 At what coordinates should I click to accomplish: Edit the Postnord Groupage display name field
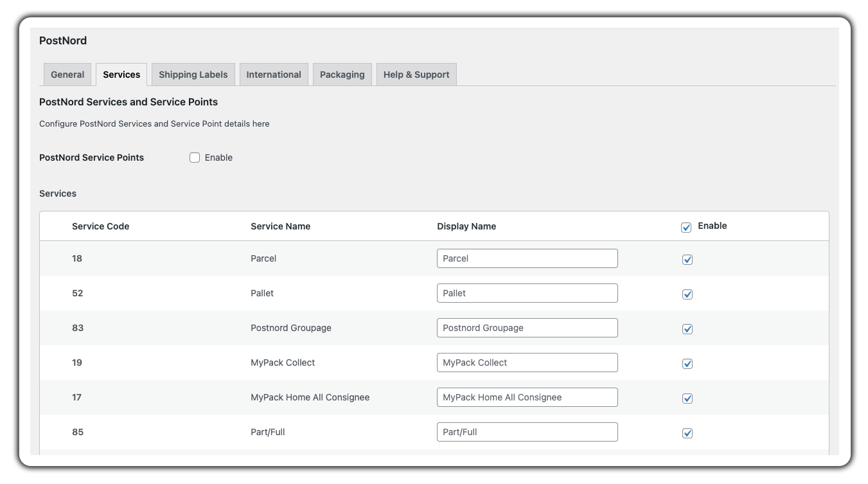point(527,328)
